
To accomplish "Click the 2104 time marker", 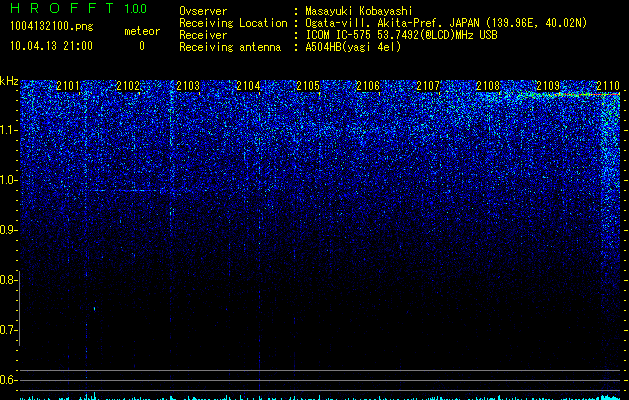I will pos(248,86).
